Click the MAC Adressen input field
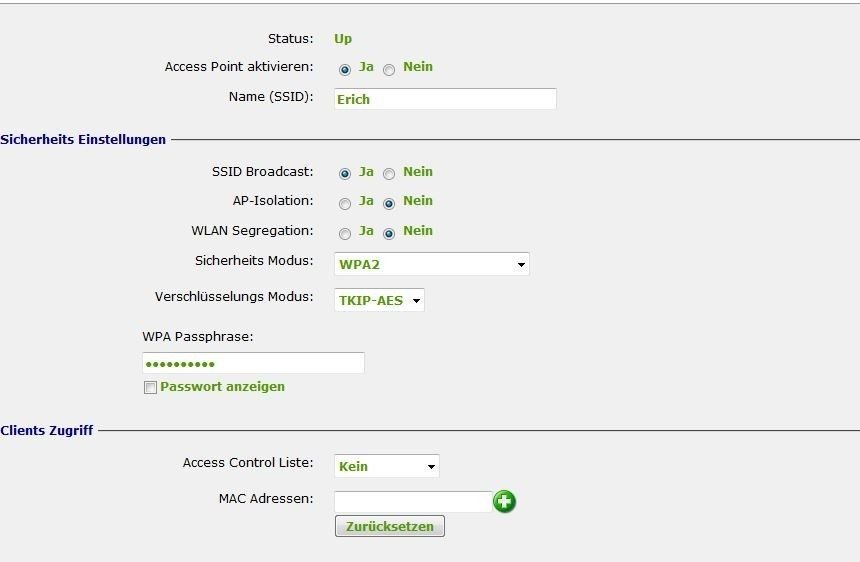 pos(413,502)
